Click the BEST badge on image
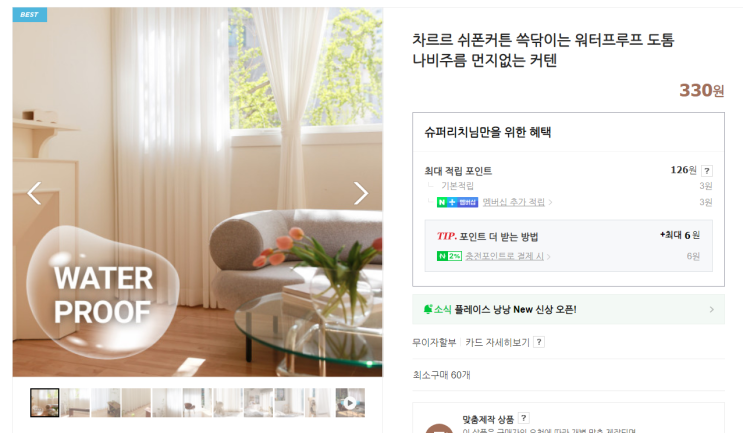The image size is (743, 433). click(29, 15)
